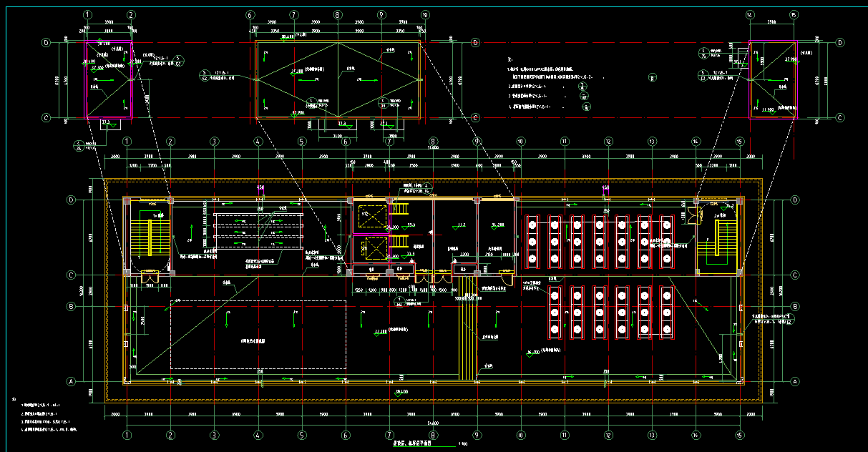Click axis bubble A left of main plan
This screenshot has width=868, height=452.
coord(71,382)
